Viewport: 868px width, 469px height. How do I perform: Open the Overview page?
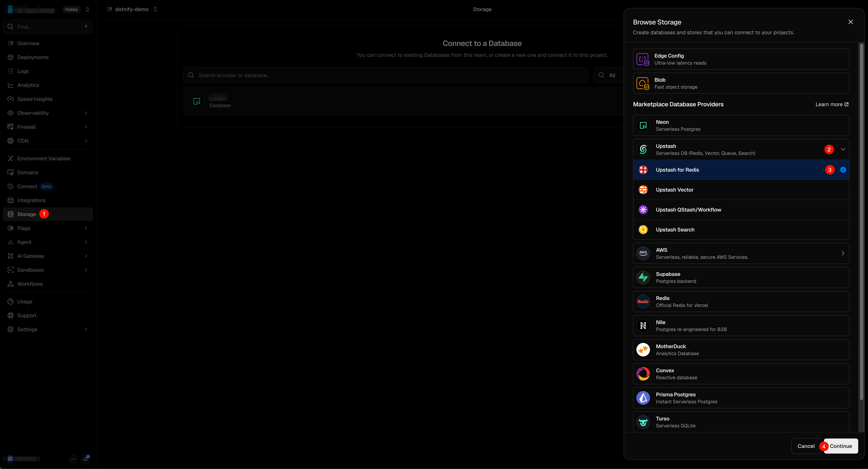tap(48, 43)
